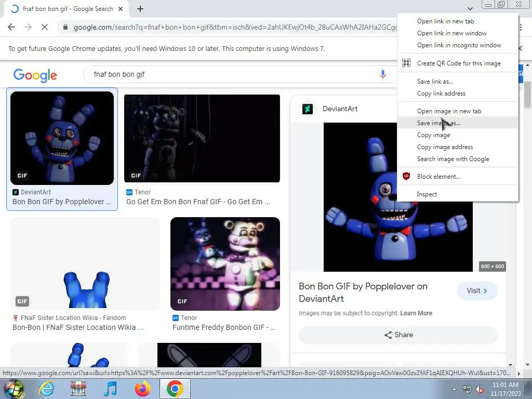This screenshot has width=532, height=399.
Task: Launch Internet Explorer from taskbar
Action: [46, 389]
